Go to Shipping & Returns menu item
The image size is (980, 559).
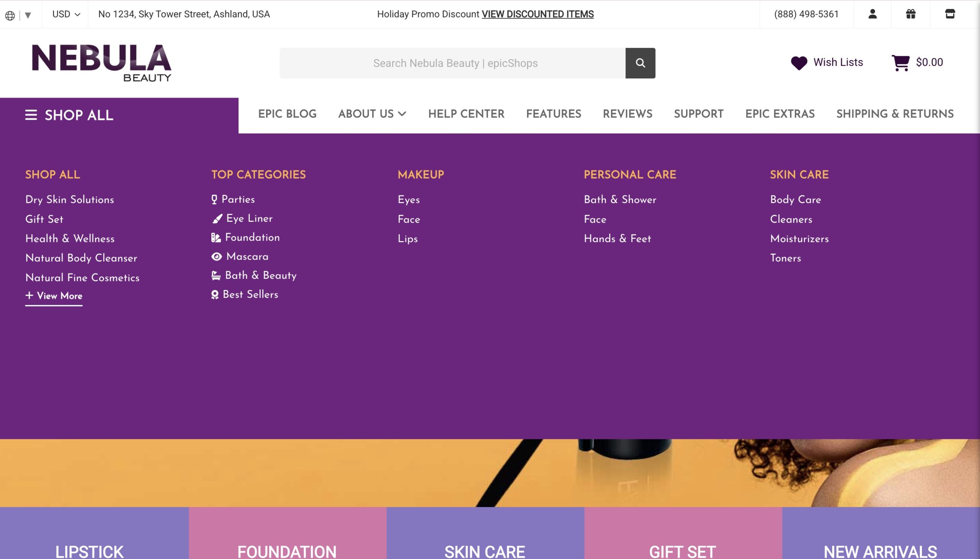(x=895, y=114)
